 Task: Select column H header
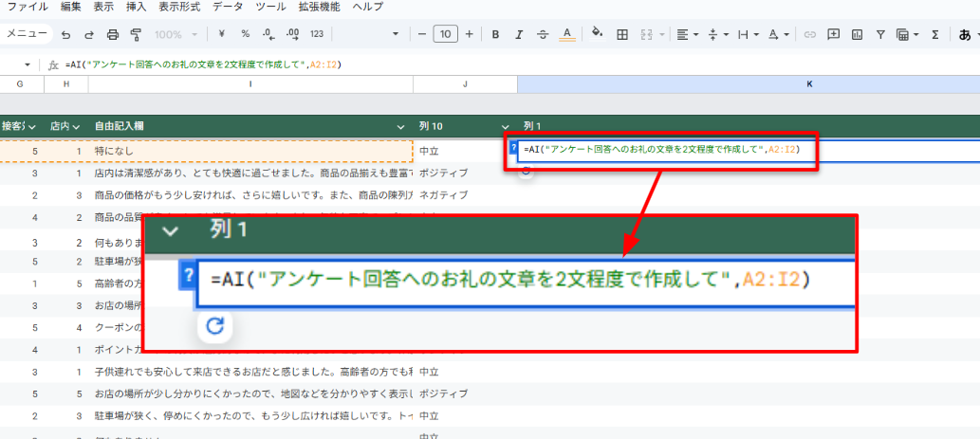click(66, 84)
